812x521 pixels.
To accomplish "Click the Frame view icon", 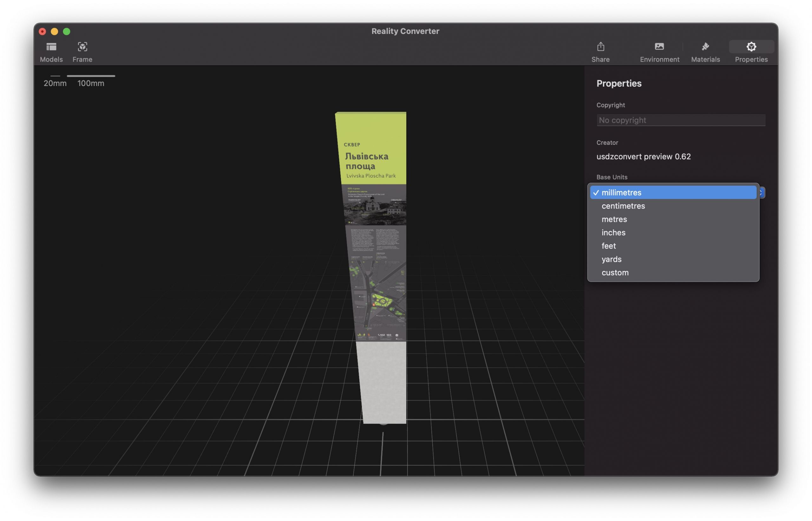I will [82, 47].
